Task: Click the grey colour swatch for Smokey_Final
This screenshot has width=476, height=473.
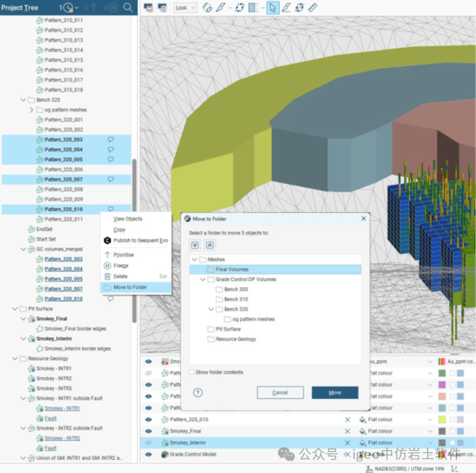Action: click(x=442, y=431)
